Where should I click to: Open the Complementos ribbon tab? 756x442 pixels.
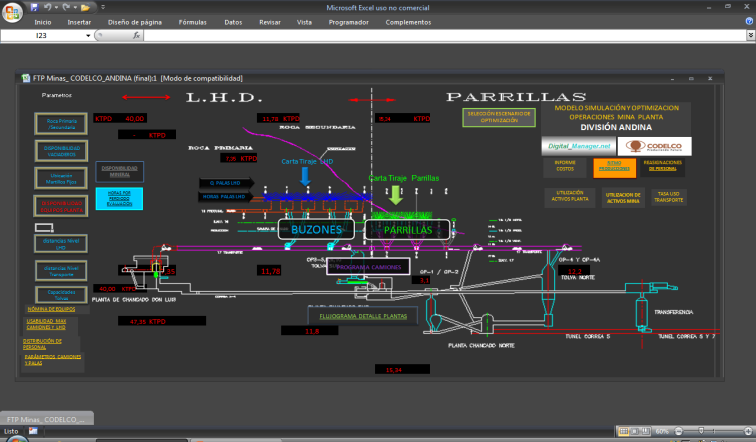click(x=408, y=22)
